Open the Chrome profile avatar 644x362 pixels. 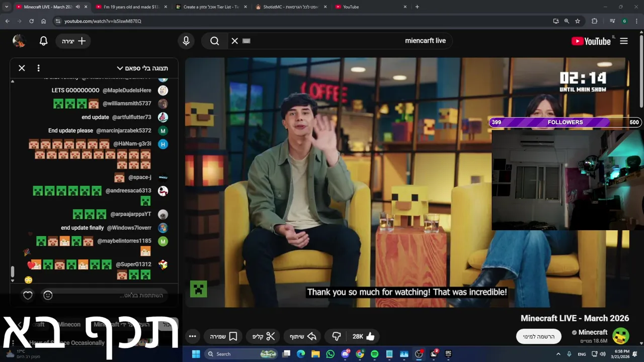(624, 21)
